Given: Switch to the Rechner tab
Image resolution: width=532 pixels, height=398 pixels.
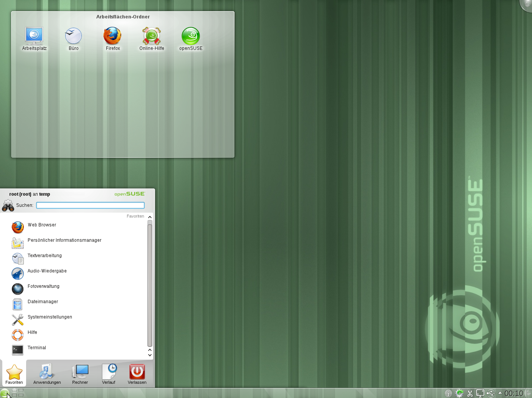Looking at the screenshot, I should 80,374.
